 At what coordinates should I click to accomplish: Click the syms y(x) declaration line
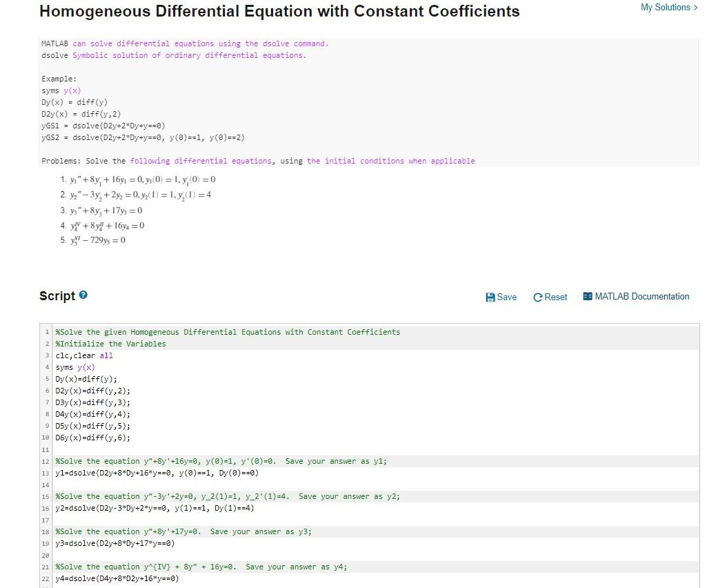click(x=76, y=367)
